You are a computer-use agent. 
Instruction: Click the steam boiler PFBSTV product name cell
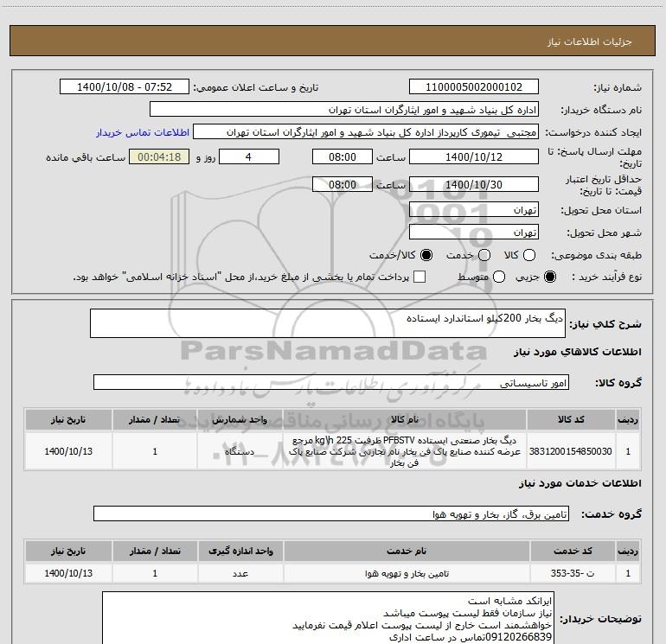(x=405, y=451)
